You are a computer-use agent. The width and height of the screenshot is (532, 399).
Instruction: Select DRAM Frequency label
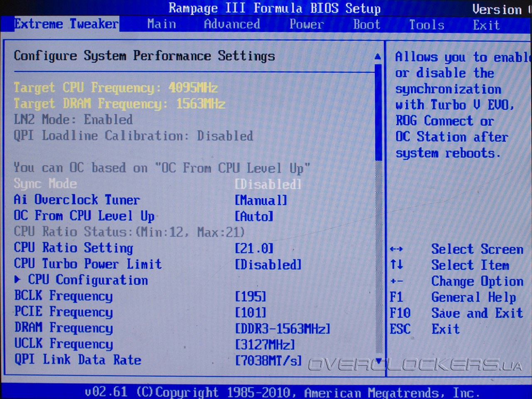64,328
